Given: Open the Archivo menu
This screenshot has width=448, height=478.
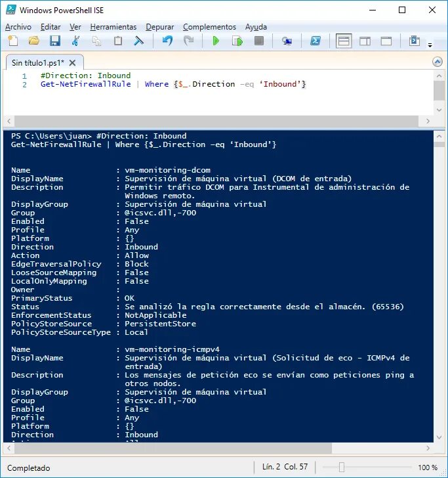Looking at the screenshot, I should point(18,27).
